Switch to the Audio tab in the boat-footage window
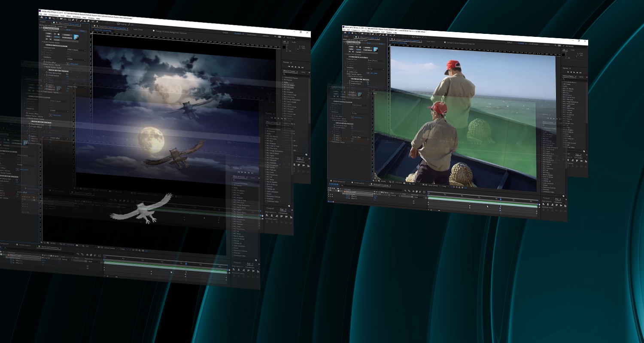This screenshot has height=343, width=644. [x=572, y=50]
